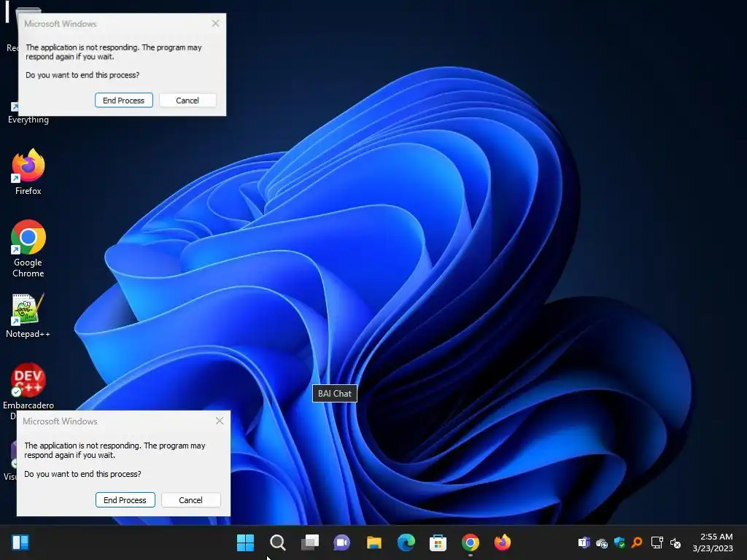The height and width of the screenshot is (560, 747).
Task: Open Task View on the taskbar
Action: (309, 542)
